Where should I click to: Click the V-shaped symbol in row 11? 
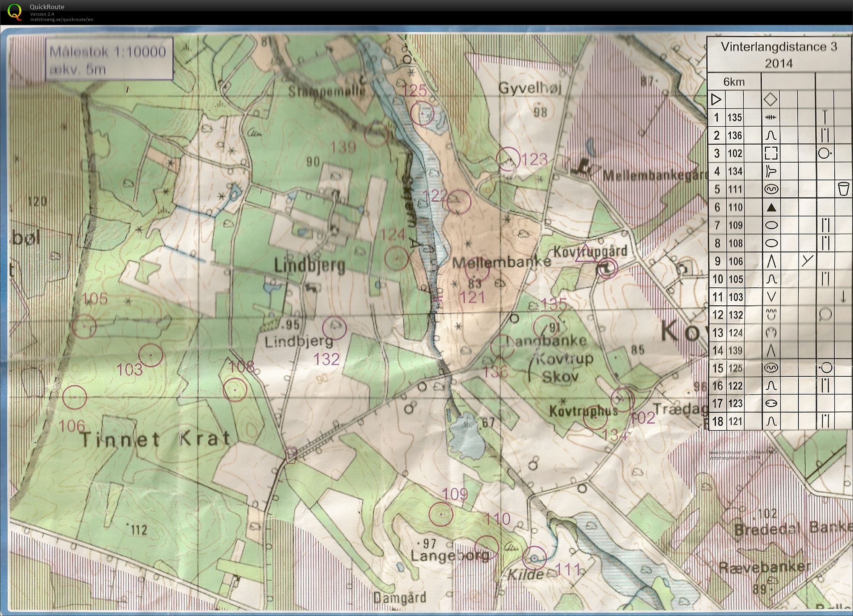(x=771, y=297)
